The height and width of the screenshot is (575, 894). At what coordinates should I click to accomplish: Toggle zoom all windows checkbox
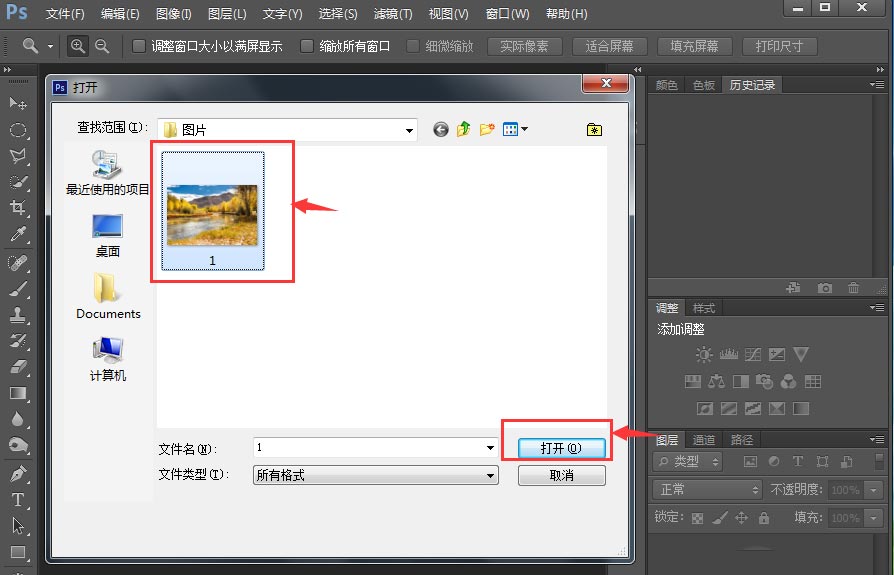(x=307, y=46)
